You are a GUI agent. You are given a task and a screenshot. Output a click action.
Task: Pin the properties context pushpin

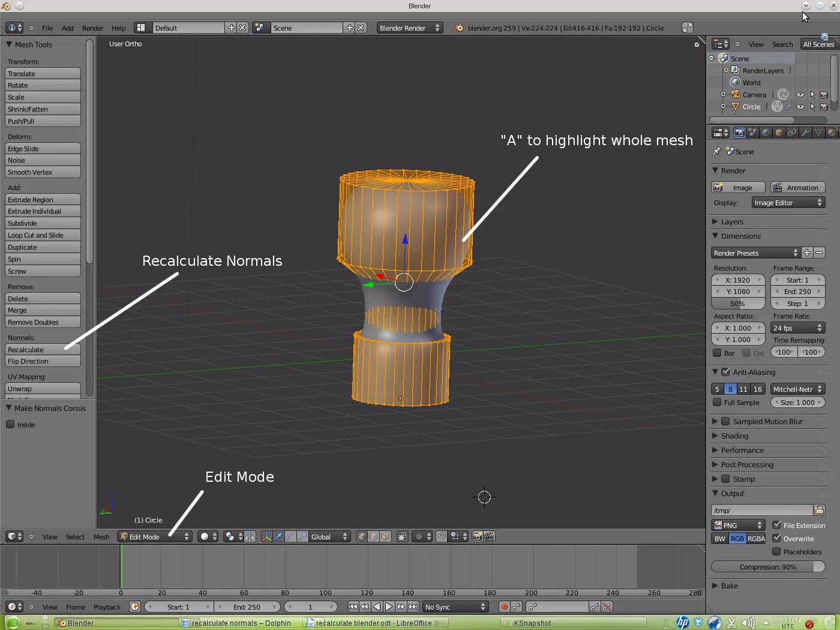(x=716, y=151)
